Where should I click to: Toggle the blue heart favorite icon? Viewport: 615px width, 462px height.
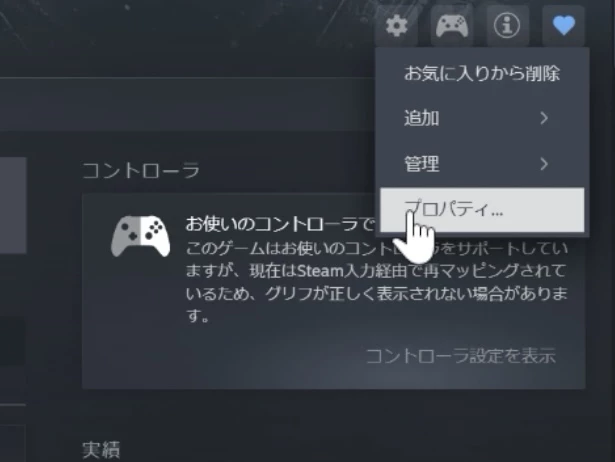pyautogui.click(x=563, y=26)
